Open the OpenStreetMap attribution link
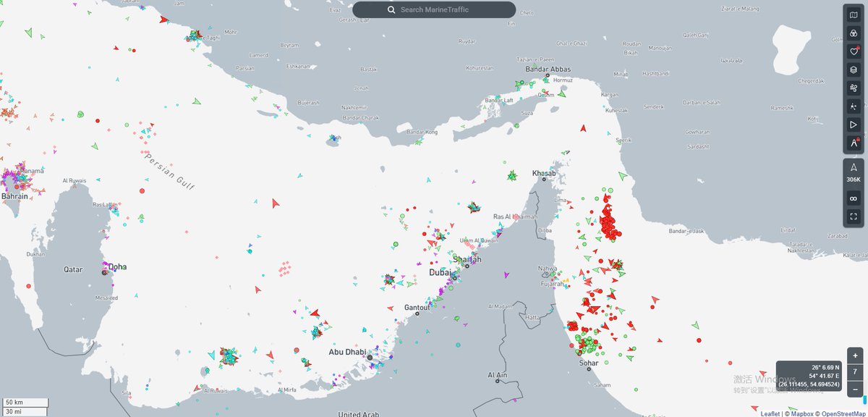Screen dimensions: 868x417 tap(843, 413)
